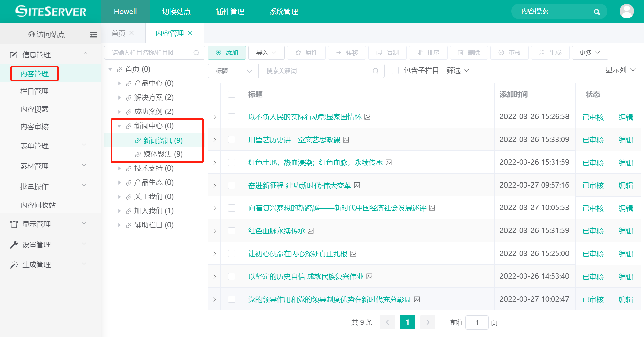Toggle the sidebar collapse menu icon
Viewport: 644px width, 337px height.
(x=93, y=34)
